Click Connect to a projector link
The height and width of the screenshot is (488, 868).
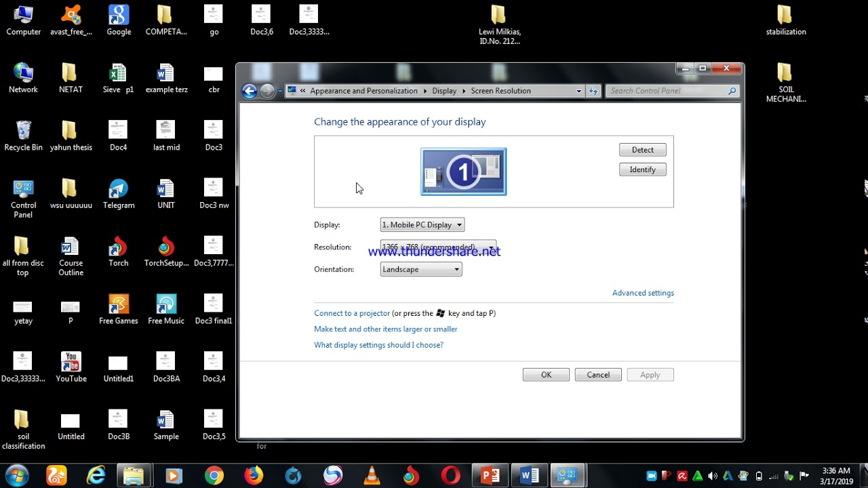coord(352,313)
